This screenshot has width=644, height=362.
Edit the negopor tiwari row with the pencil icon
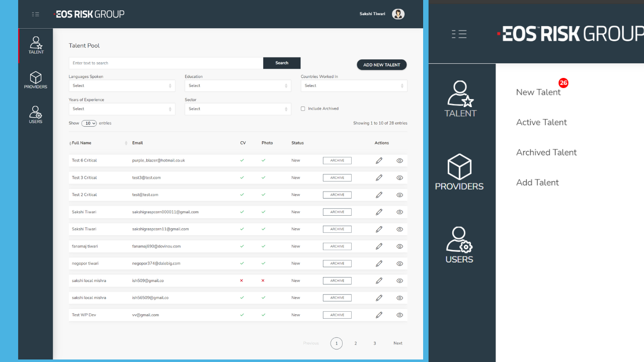(379, 263)
